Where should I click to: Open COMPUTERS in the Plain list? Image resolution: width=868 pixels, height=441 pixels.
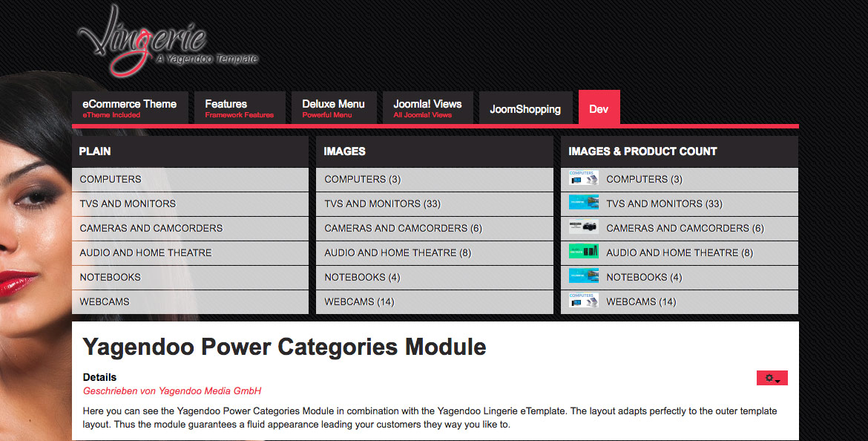click(x=190, y=180)
